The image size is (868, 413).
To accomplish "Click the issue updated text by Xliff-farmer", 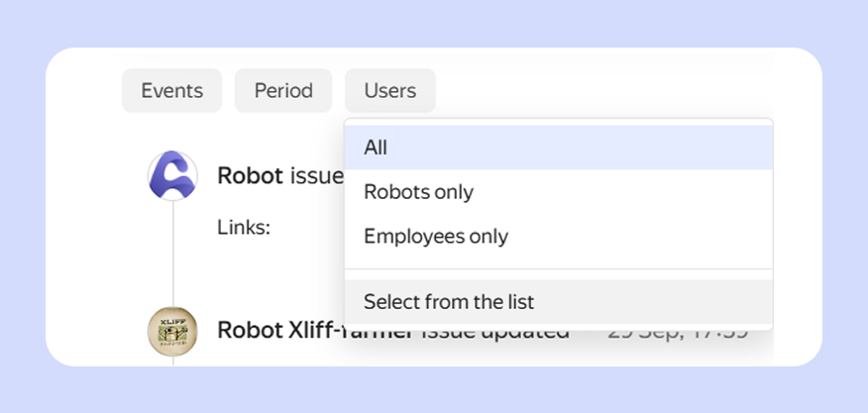I will coord(495,334).
